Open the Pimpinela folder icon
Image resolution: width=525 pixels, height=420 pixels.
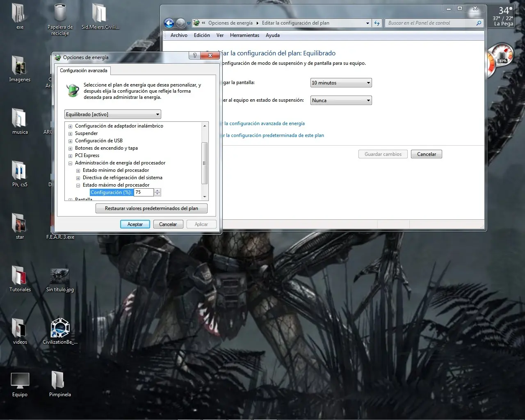tap(60, 383)
